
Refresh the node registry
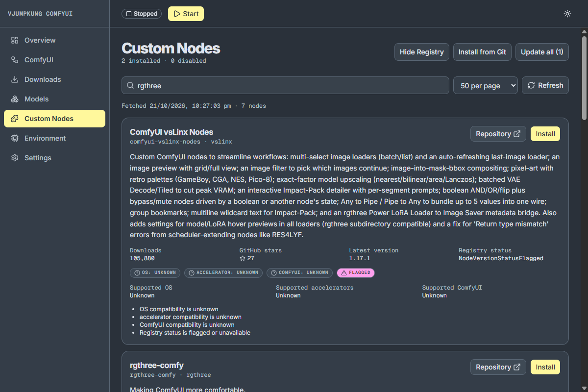pyautogui.click(x=545, y=85)
